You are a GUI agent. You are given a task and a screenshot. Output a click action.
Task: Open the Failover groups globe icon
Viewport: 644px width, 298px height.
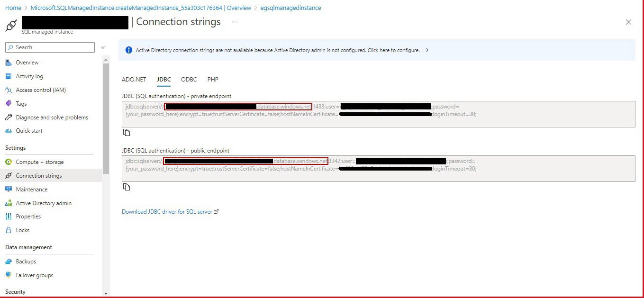coord(8,275)
